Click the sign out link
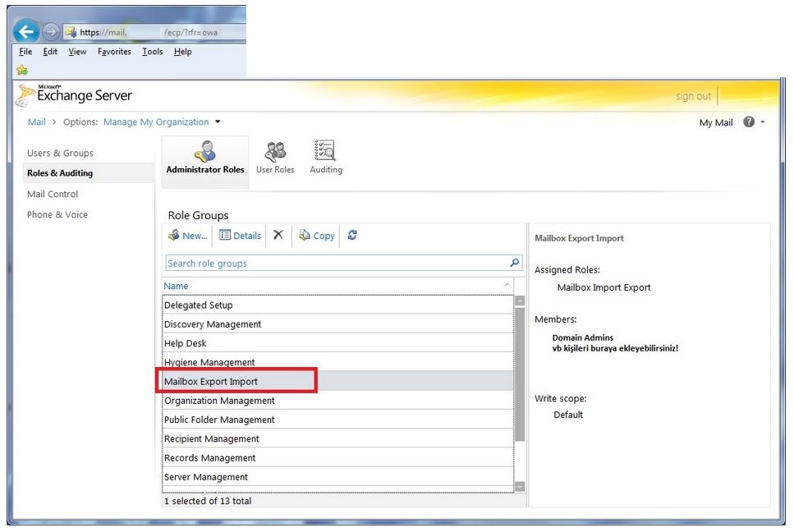The image size is (794, 532). pos(693,96)
